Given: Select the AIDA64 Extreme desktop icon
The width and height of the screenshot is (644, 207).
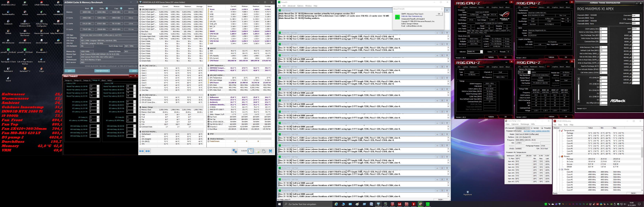Looking at the screenshot, I should pos(25,41).
